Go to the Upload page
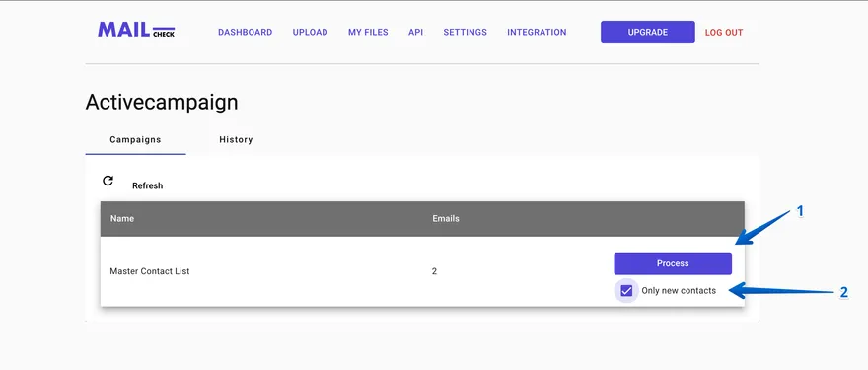 [310, 33]
